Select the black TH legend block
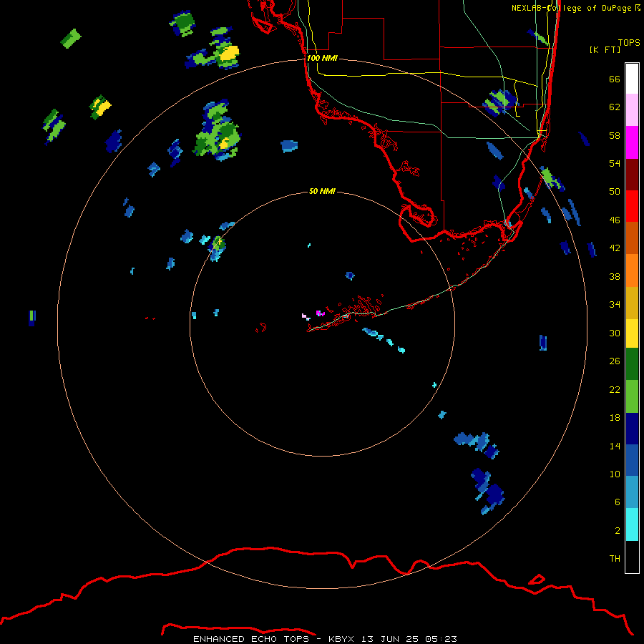Viewport: 644px width, 644px height. [x=632, y=557]
